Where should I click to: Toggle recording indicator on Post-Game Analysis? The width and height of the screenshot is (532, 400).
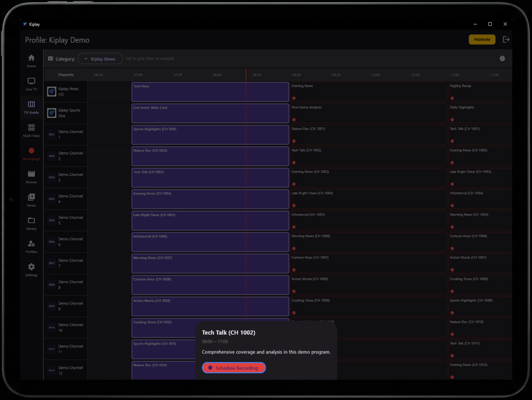294,119
